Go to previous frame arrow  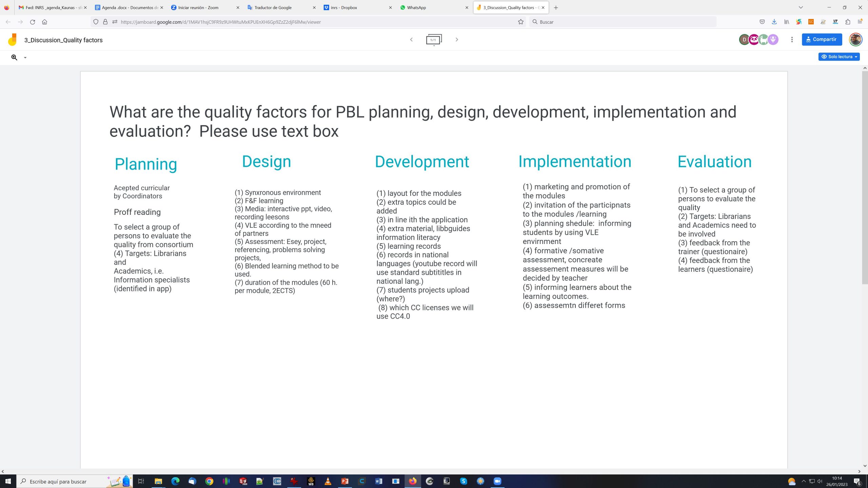411,40
